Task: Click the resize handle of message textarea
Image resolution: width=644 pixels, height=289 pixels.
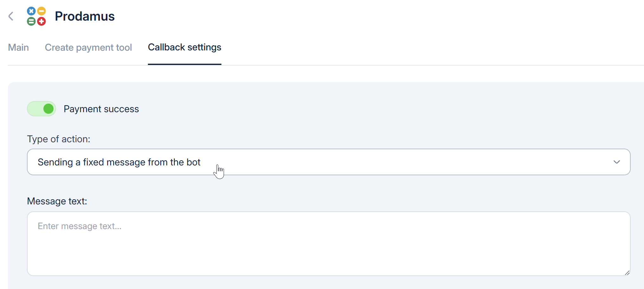Action: click(x=627, y=273)
